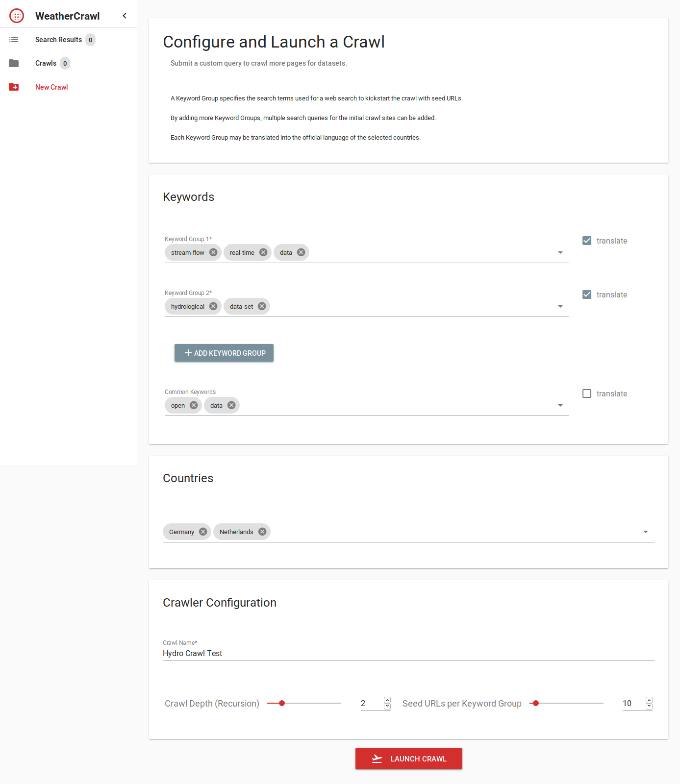Screen dimensions: 680x784
Task: Remove data chip from Keyword Group 1
Action: (301, 252)
